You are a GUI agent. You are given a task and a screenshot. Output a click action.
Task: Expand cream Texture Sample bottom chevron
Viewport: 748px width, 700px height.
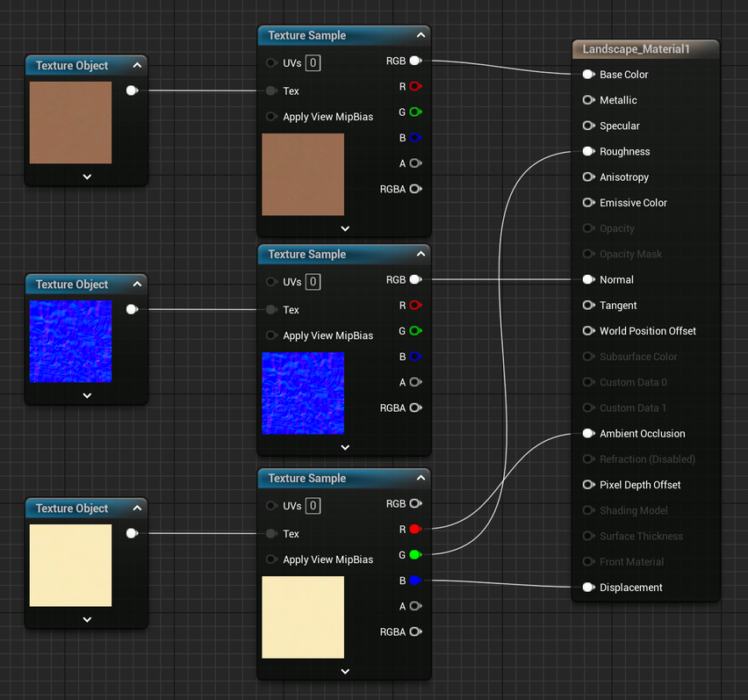(x=345, y=671)
